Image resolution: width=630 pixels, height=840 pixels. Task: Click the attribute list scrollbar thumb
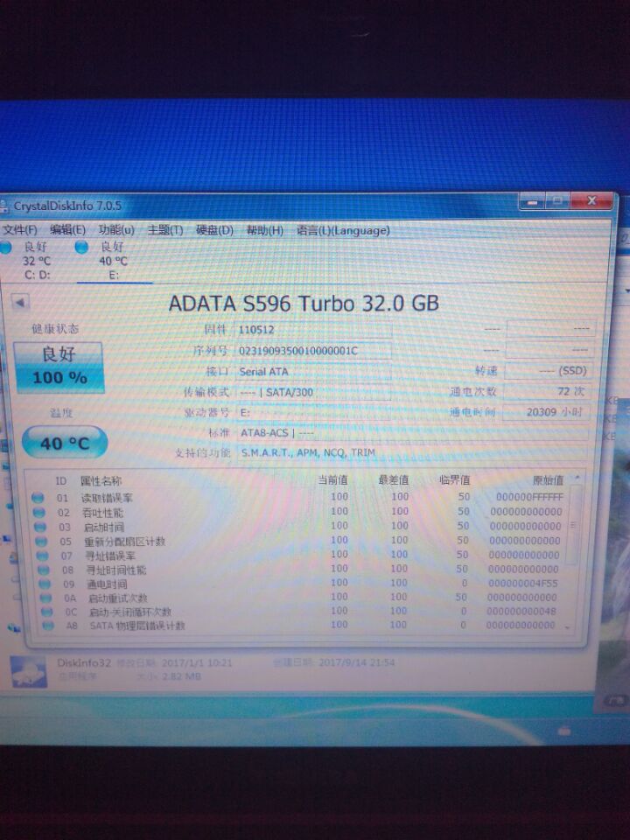pos(572,525)
